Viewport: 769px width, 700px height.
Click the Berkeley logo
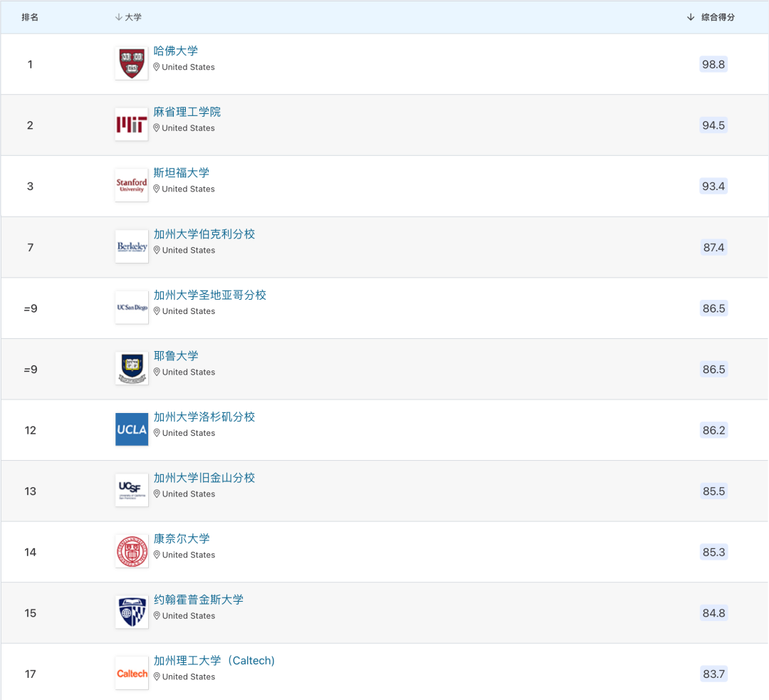click(132, 246)
